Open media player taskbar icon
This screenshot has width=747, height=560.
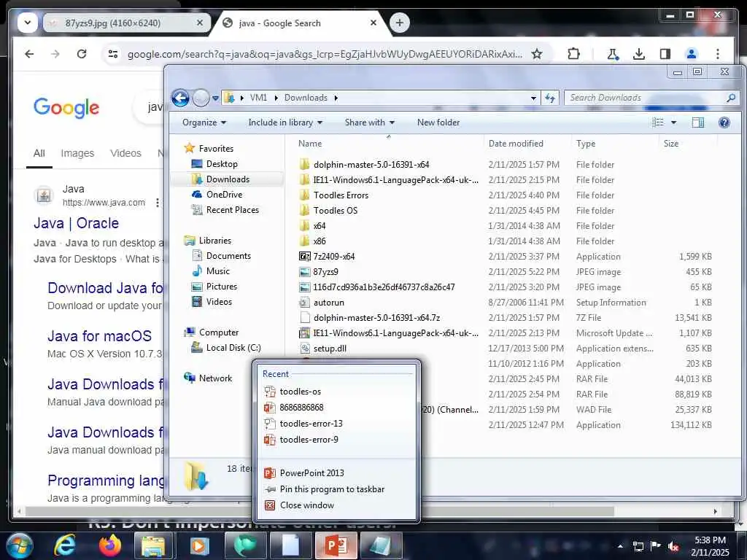[199, 545]
